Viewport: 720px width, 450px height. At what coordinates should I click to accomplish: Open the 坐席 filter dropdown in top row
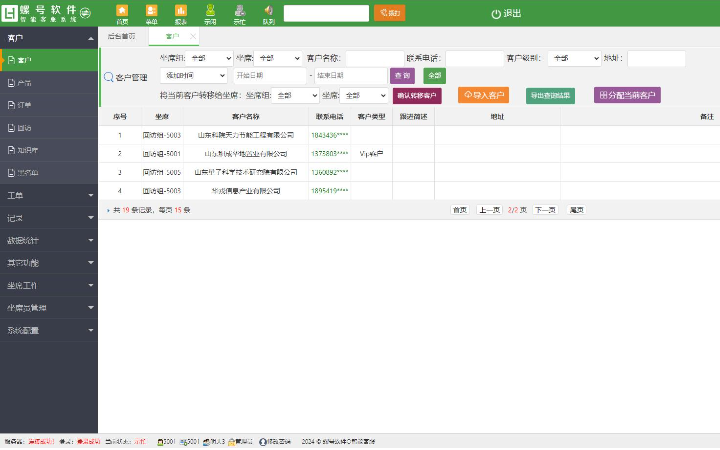coord(278,58)
